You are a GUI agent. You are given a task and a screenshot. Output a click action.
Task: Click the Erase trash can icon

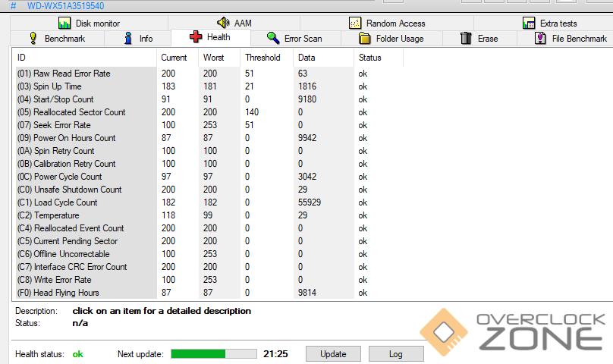point(466,39)
